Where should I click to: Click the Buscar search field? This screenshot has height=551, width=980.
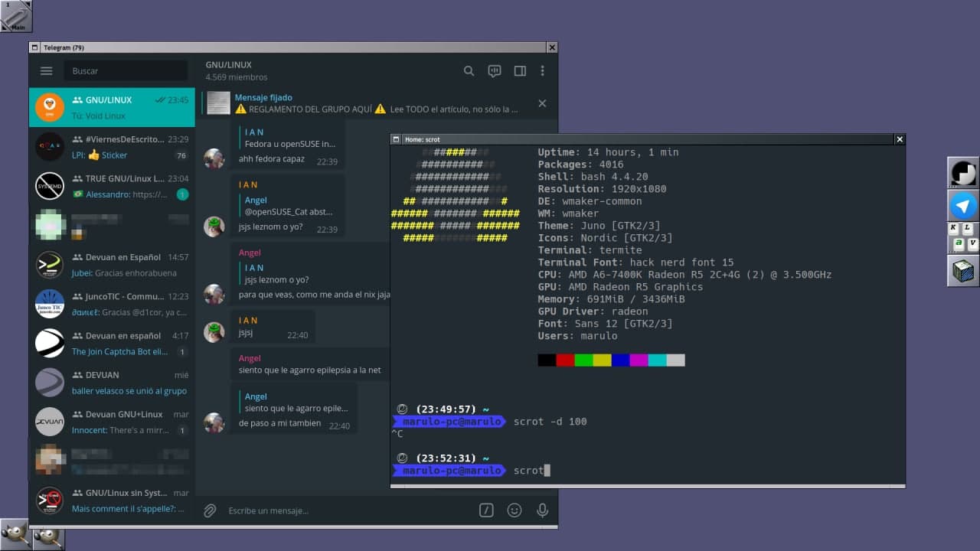coord(126,71)
